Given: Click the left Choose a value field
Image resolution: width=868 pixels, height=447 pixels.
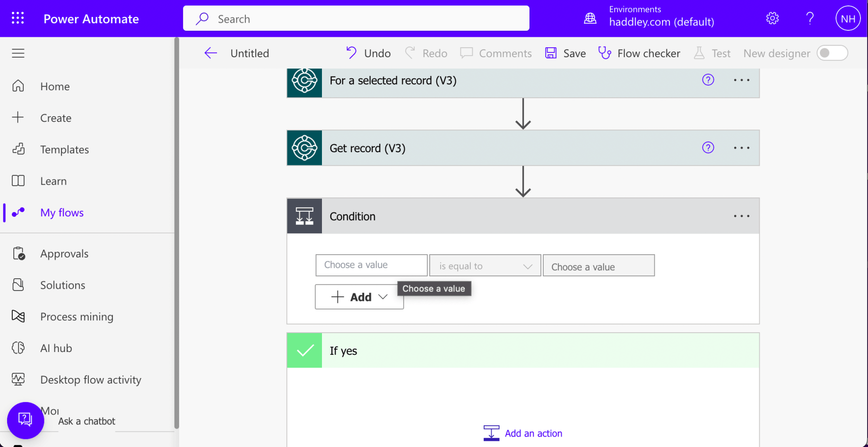Looking at the screenshot, I should coord(371,265).
